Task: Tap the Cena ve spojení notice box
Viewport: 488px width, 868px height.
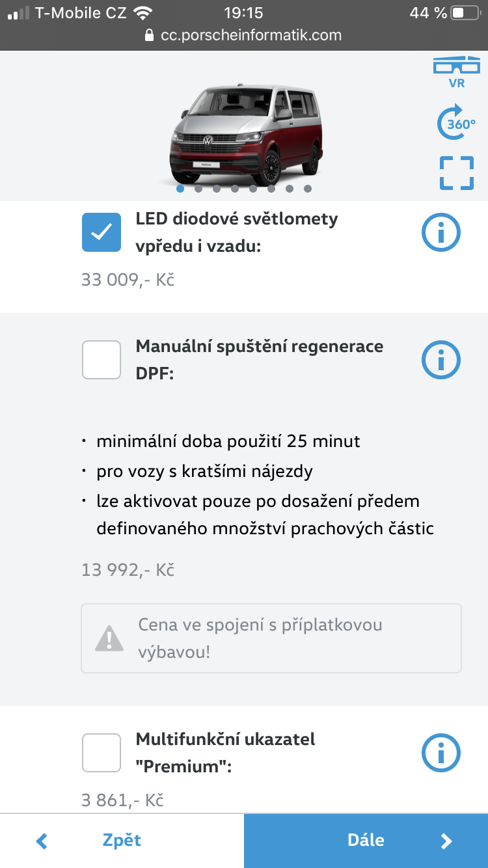Action: coord(271,638)
